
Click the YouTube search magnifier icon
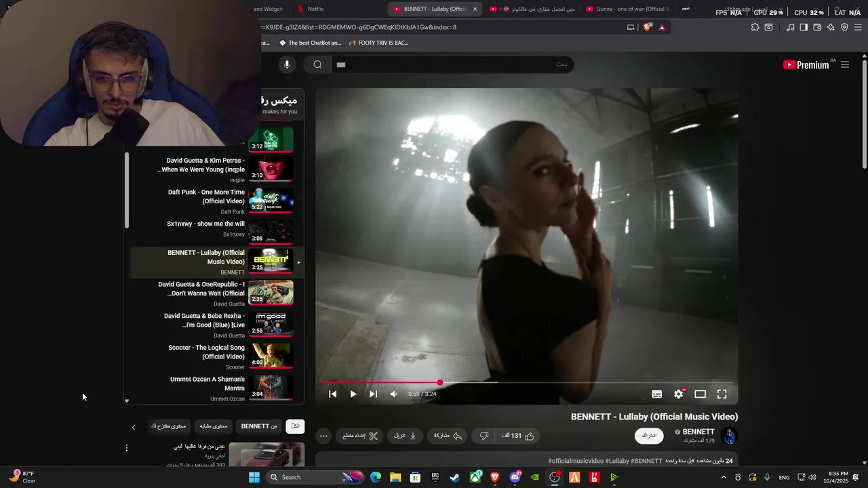click(317, 64)
